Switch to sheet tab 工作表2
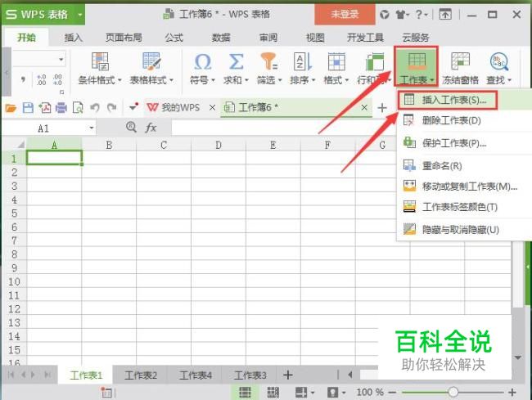The width and height of the screenshot is (532, 400). (x=140, y=375)
